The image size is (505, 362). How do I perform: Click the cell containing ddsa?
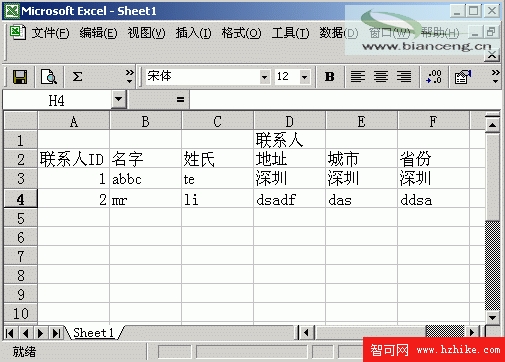pos(433,199)
